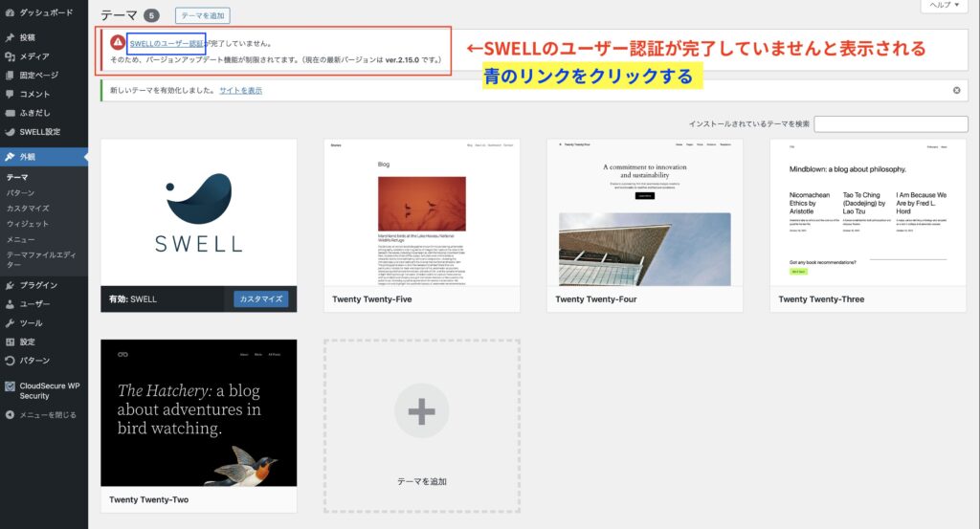Click the サイトを表示 link
This screenshot has width=980, height=529.
click(240, 91)
